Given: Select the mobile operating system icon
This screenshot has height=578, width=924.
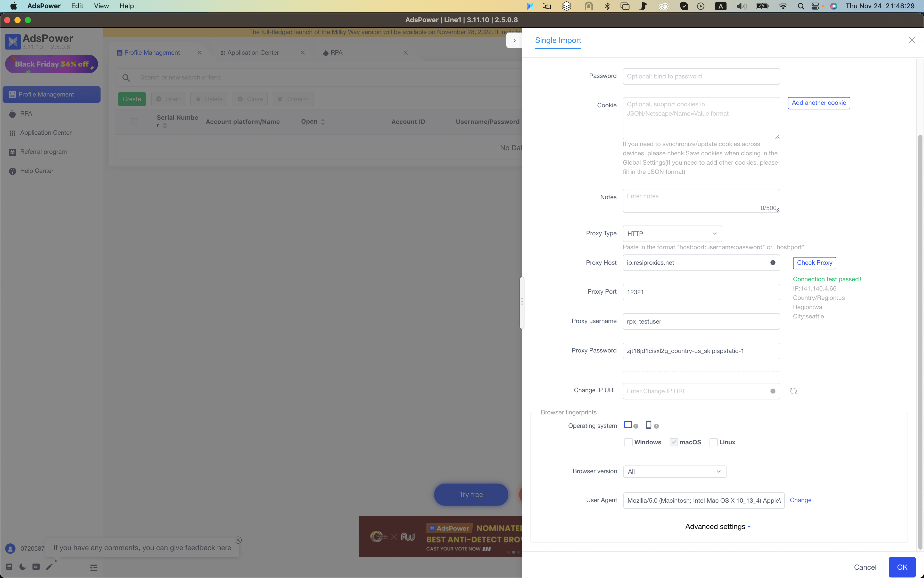Looking at the screenshot, I should (x=648, y=425).
